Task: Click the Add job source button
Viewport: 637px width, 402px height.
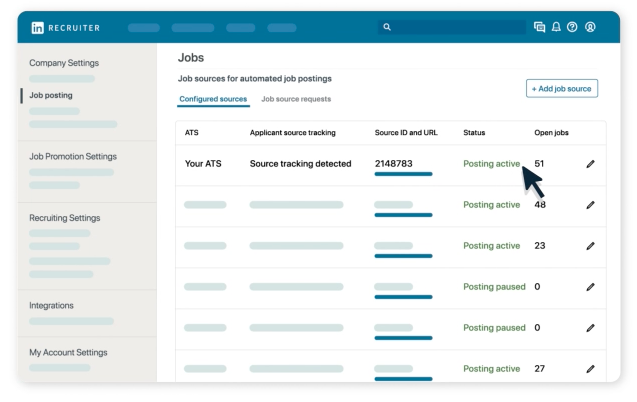Action: [x=562, y=89]
